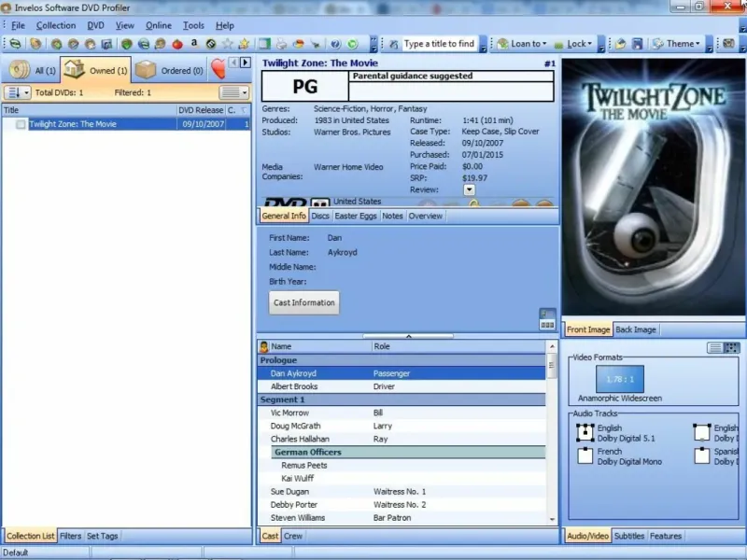747x560 pixels.
Task: Click the first toolbar icon with green arrows
Action: pos(15,44)
